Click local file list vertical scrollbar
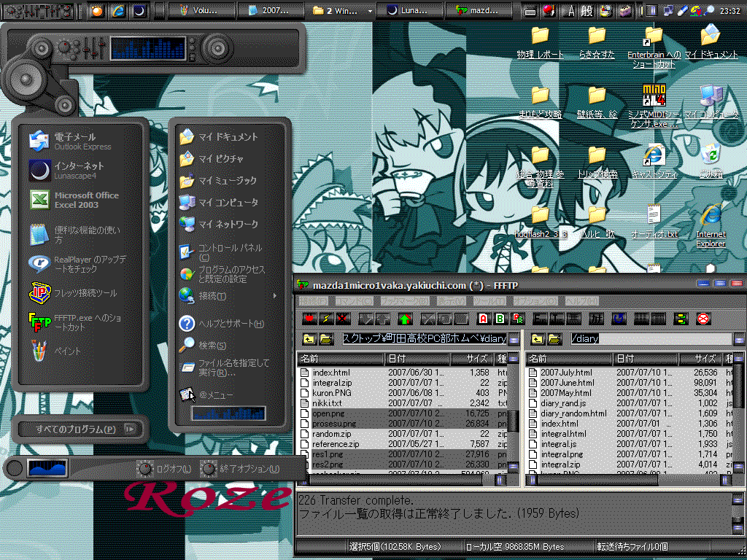 514,413
